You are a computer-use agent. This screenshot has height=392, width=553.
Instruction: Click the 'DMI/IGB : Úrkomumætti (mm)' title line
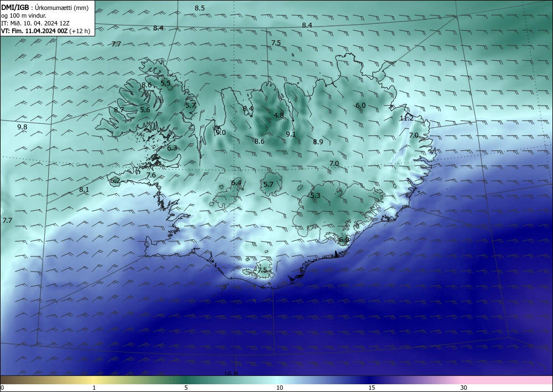click(x=45, y=8)
